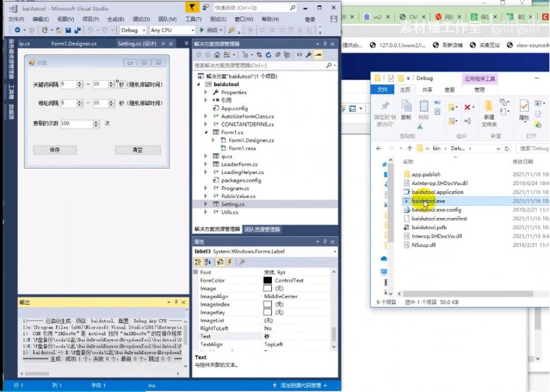Click the ForeColor black color swatch

[x=268, y=281]
